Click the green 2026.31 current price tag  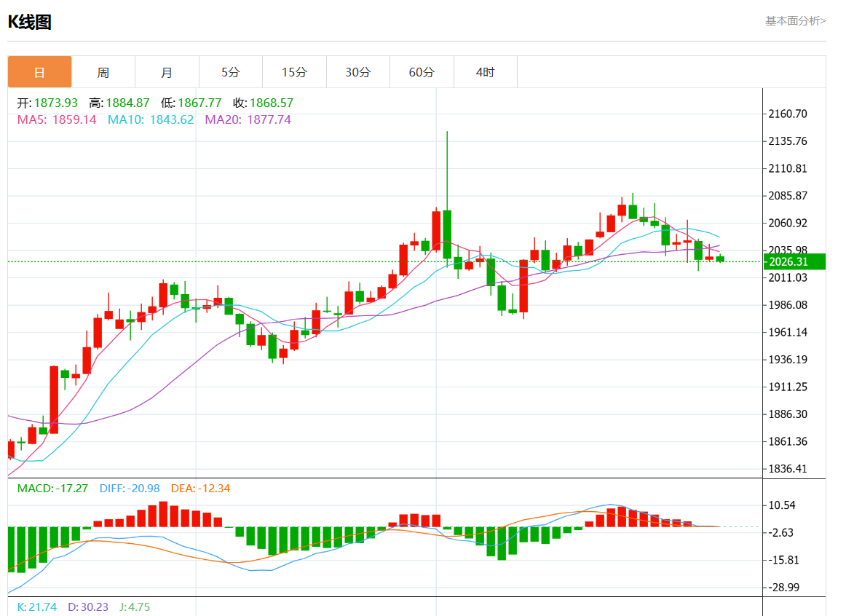[794, 261]
